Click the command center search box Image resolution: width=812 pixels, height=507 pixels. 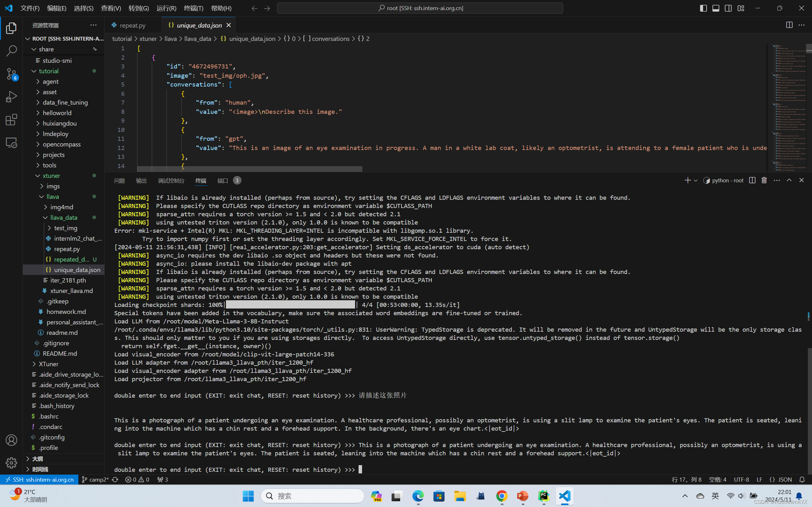[x=420, y=8]
